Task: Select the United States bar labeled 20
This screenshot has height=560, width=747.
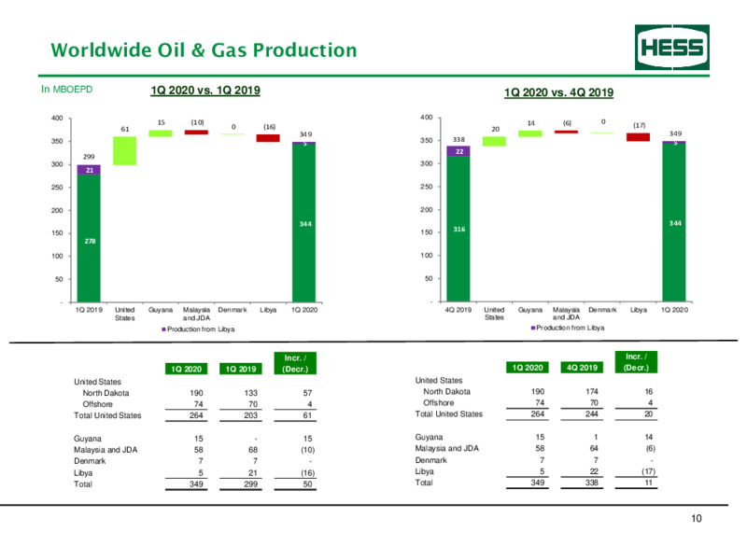Action: pos(494,142)
